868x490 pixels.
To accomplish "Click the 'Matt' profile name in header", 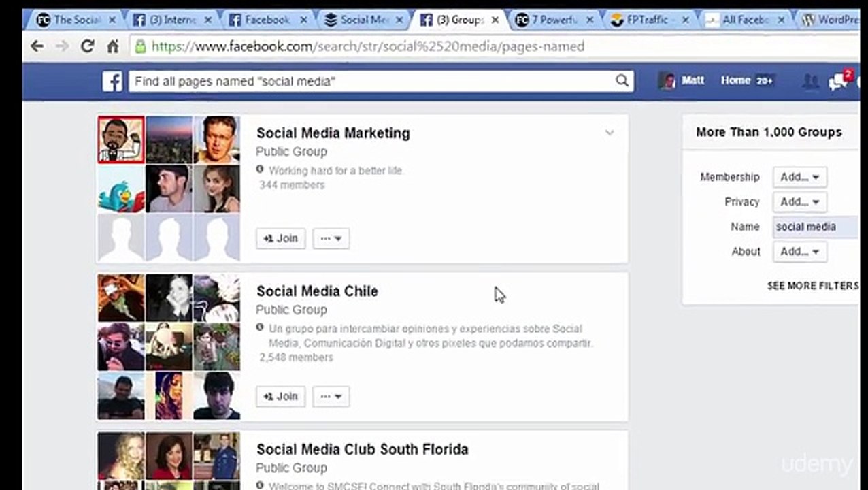I will pos(692,80).
